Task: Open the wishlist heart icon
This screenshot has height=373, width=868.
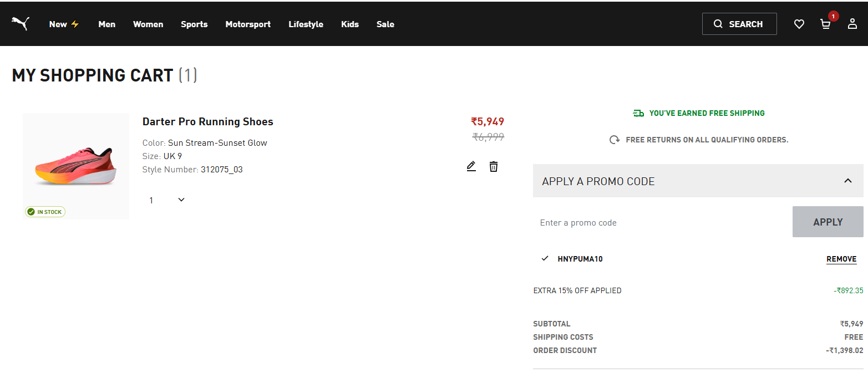Action: click(x=799, y=24)
